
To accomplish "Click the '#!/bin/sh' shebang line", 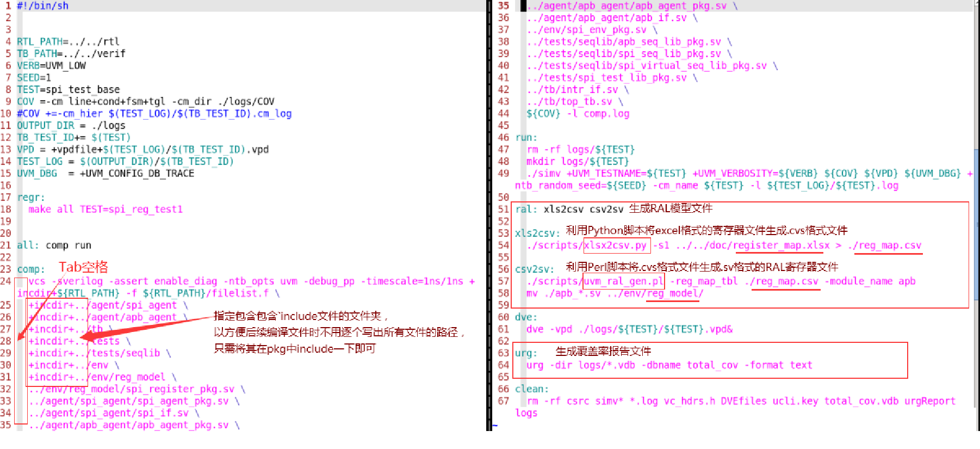I will (42, 5).
